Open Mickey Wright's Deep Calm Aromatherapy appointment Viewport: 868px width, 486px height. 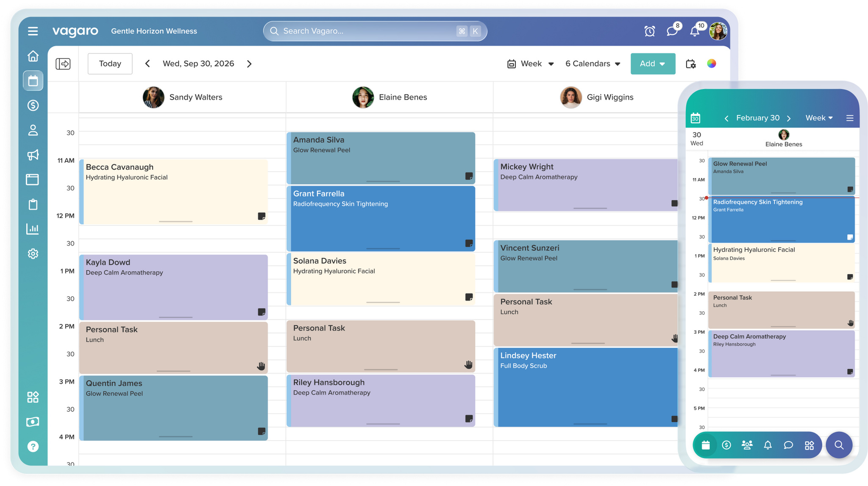[586, 185]
